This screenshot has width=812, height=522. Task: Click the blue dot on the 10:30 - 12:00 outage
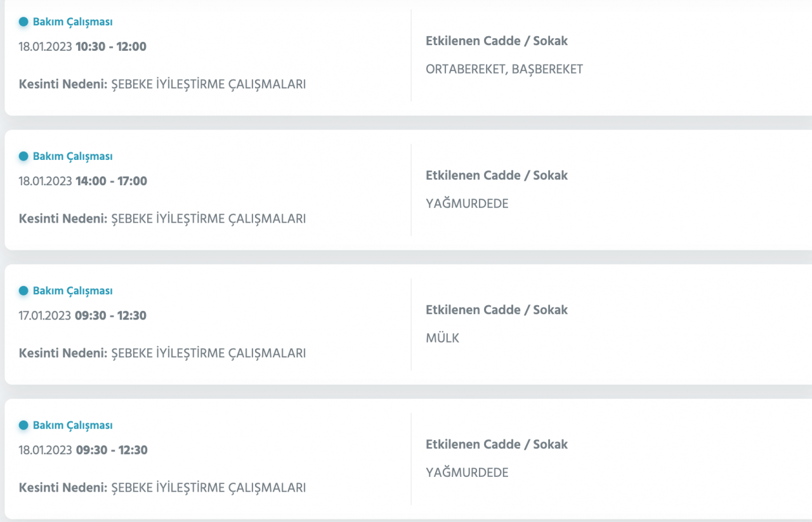[23, 22]
